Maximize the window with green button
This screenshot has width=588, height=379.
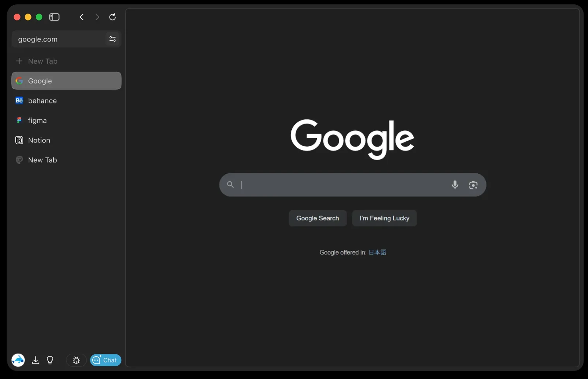tap(39, 17)
